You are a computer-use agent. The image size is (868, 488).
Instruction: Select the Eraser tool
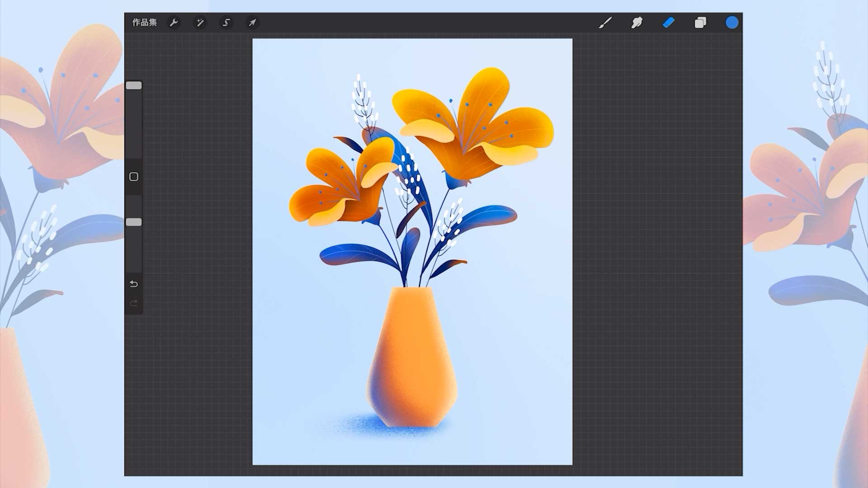pos(669,23)
